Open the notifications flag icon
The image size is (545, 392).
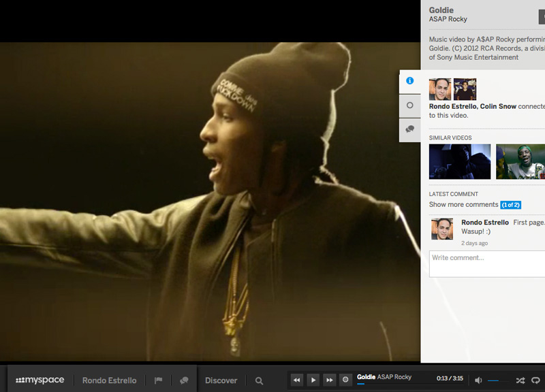click(x=159, y=380)
